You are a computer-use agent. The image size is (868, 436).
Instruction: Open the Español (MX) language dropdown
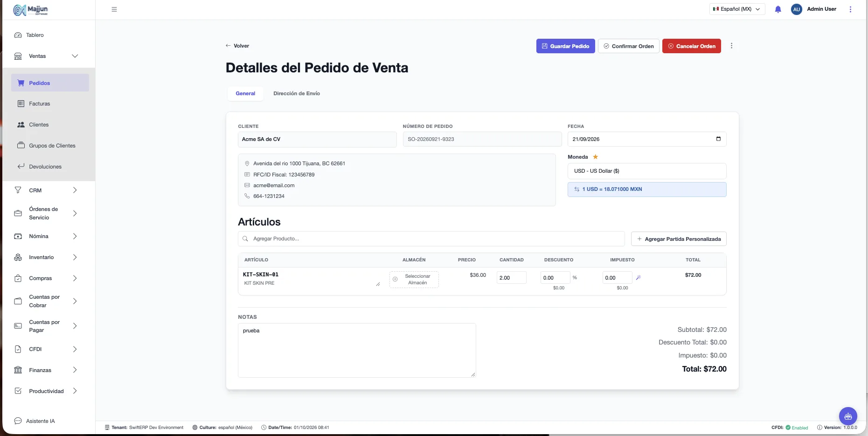pos(737,9)
